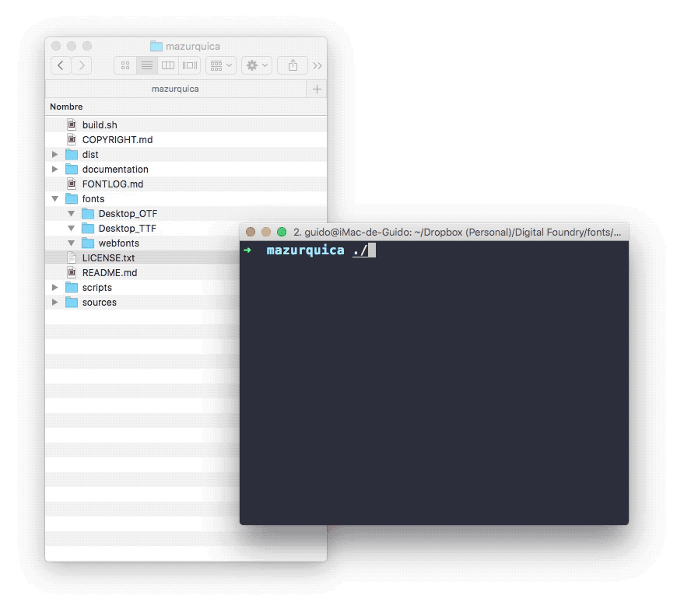Select the COPYRIGHT.md file icon
Image resolution: width=691 pixels, height=616 pixels.
coord(72,140)
